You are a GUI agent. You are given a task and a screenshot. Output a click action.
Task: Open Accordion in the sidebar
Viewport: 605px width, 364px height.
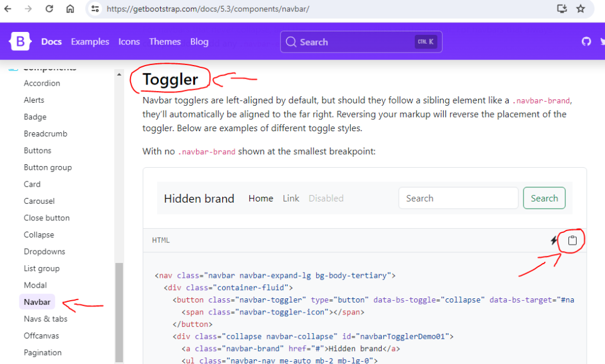(42, 83)
